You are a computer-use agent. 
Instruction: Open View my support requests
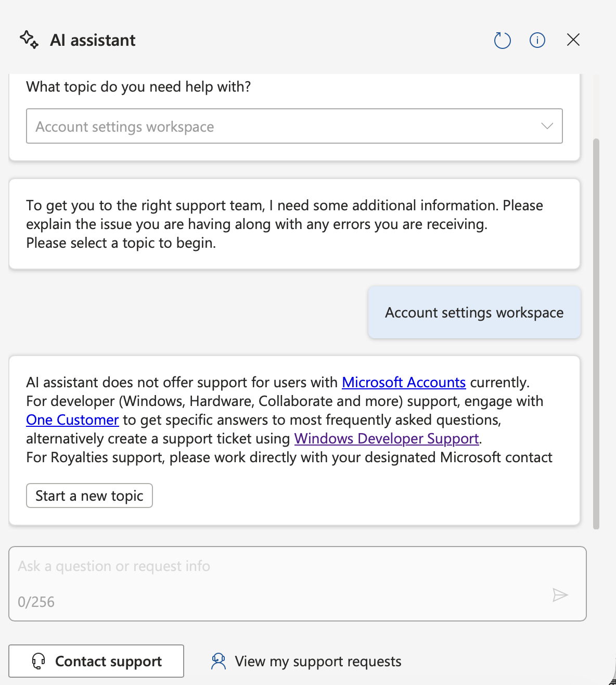pos(318,661)
